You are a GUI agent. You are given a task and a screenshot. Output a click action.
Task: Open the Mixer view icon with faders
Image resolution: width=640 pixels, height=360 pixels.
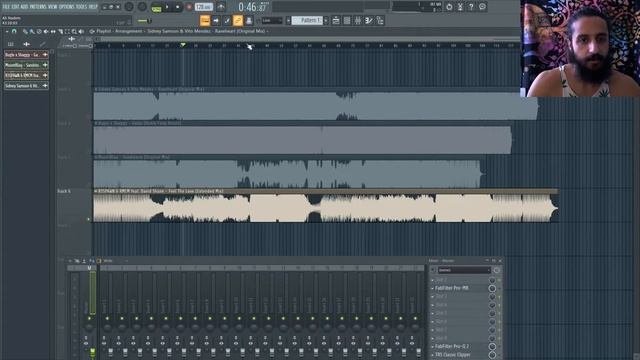tap(358, 20)
